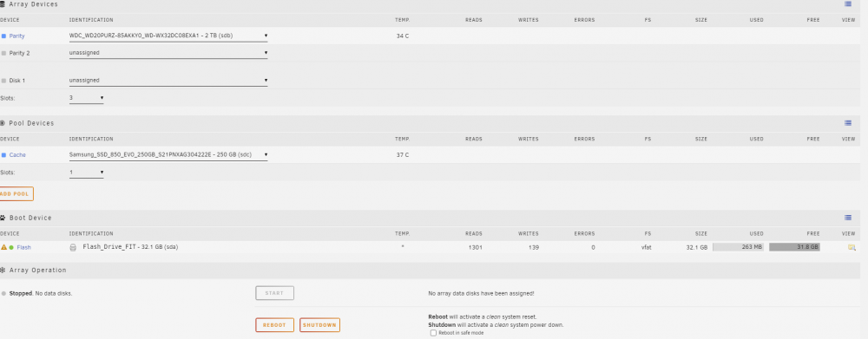Open the Cache device link

coord(17,155)
